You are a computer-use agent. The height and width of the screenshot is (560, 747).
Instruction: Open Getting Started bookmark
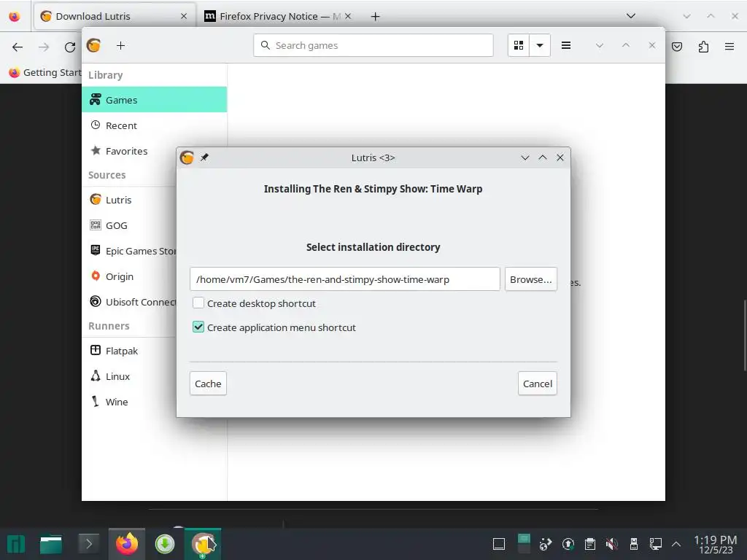45,72
